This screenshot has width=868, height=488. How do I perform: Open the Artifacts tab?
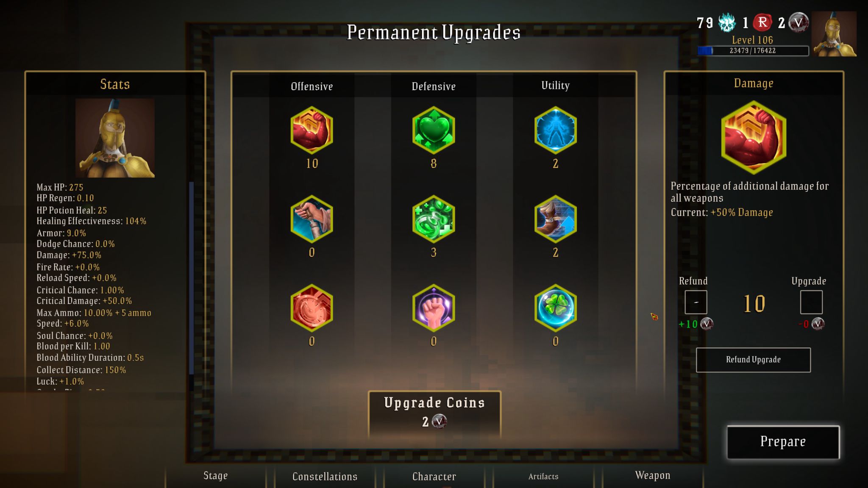[x=543, y=476]
